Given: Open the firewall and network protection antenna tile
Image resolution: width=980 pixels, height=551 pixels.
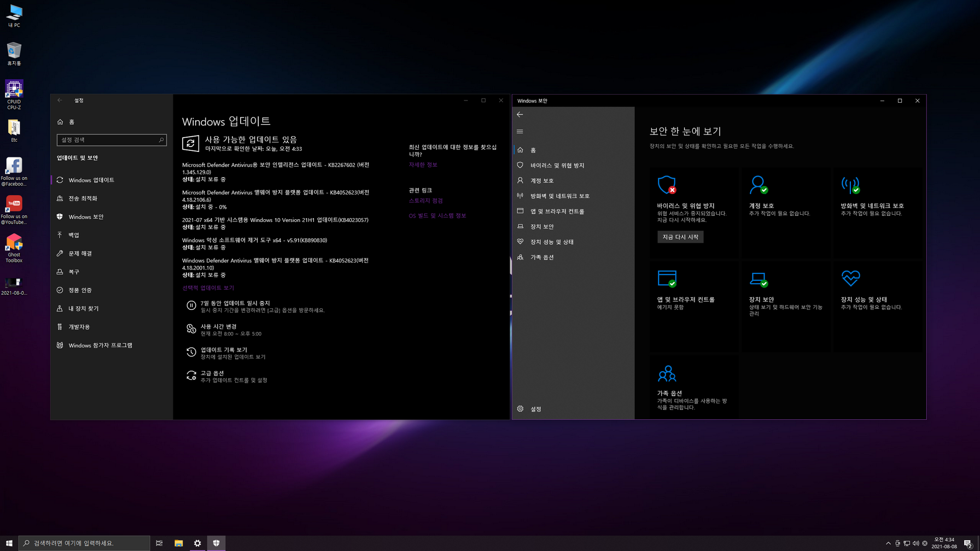Looking at the screenshot, I should click(850, 185).
